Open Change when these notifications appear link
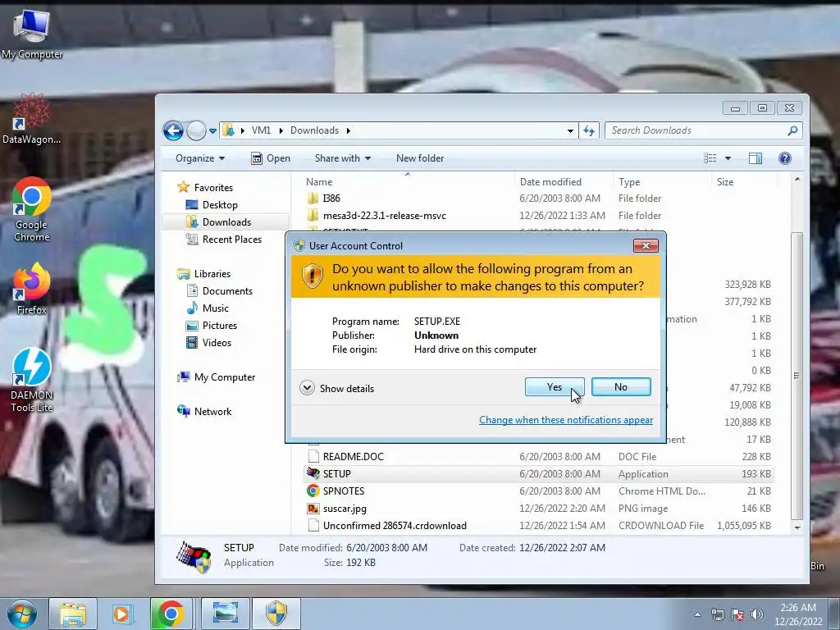This screenshot has height=630, width=840. pos(566,420)
